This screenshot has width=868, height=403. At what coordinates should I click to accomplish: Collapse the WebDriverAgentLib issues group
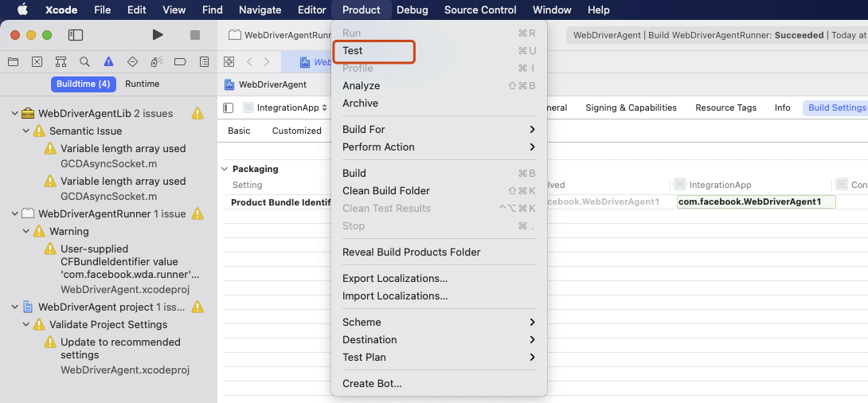coord(15,113)
